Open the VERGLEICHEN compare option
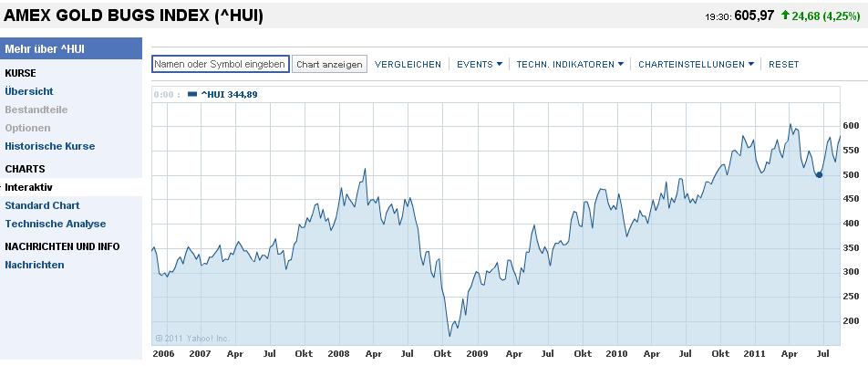The width and height of the screenshot is (868, 366). [x=408, y=64]
